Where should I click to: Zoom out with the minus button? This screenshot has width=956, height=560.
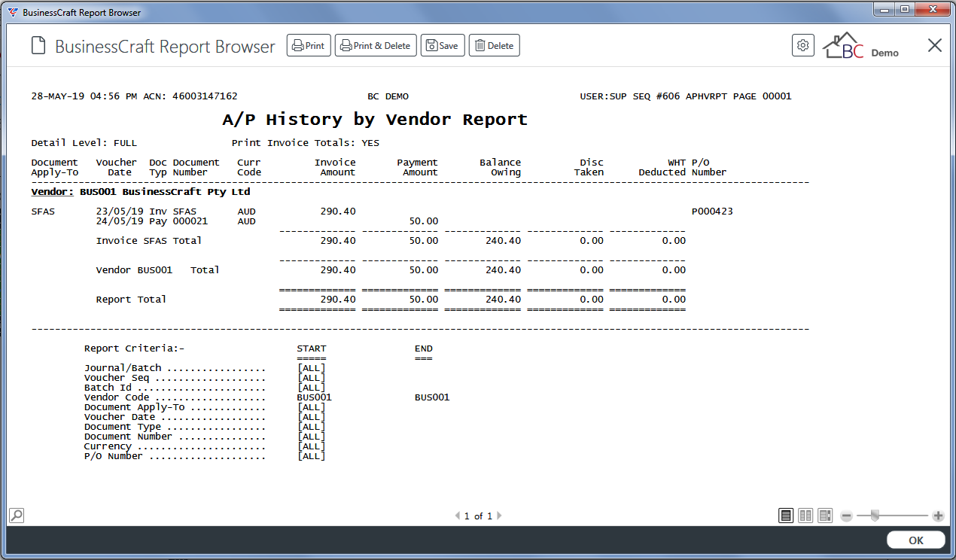tap(846, 516)
